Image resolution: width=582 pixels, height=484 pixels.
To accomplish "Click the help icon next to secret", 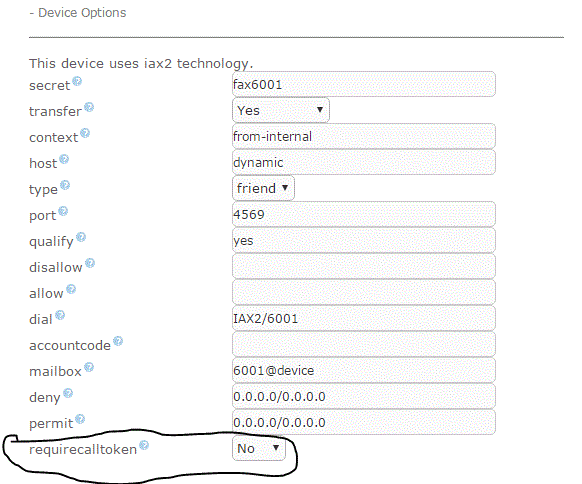I will pos(77,81).
